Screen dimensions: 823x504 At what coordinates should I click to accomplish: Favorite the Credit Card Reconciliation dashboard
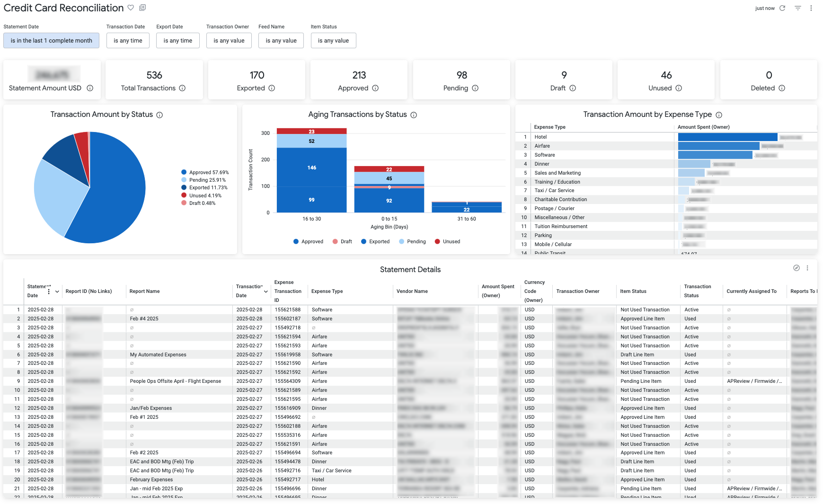[x=131, y=8]
